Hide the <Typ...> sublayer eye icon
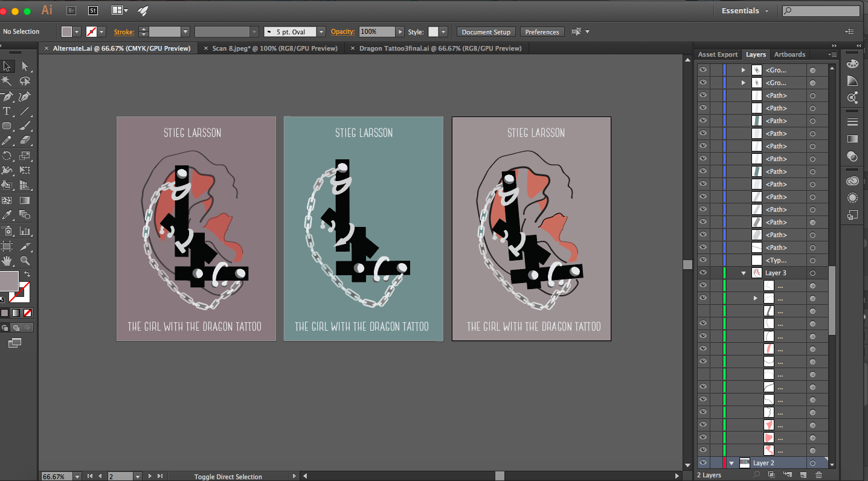 click(x=702, y=260)
